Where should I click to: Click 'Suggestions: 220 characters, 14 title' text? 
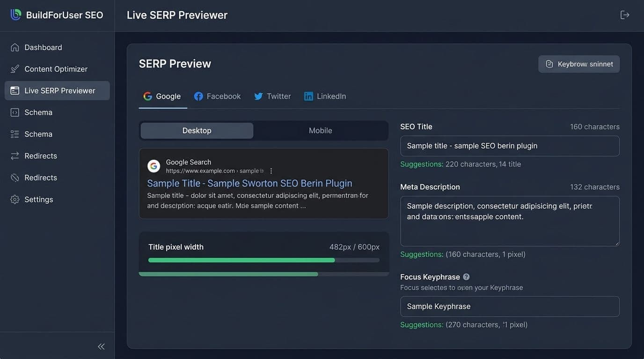pos(461,164)
